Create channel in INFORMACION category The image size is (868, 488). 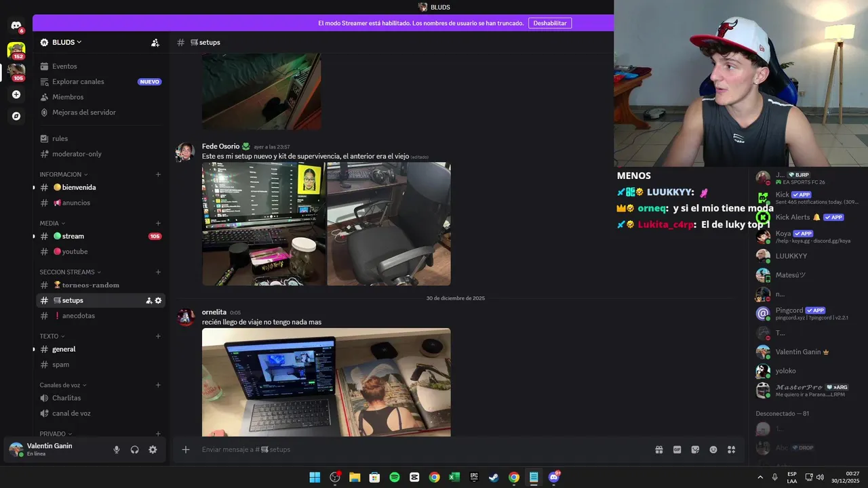[158, 174]
